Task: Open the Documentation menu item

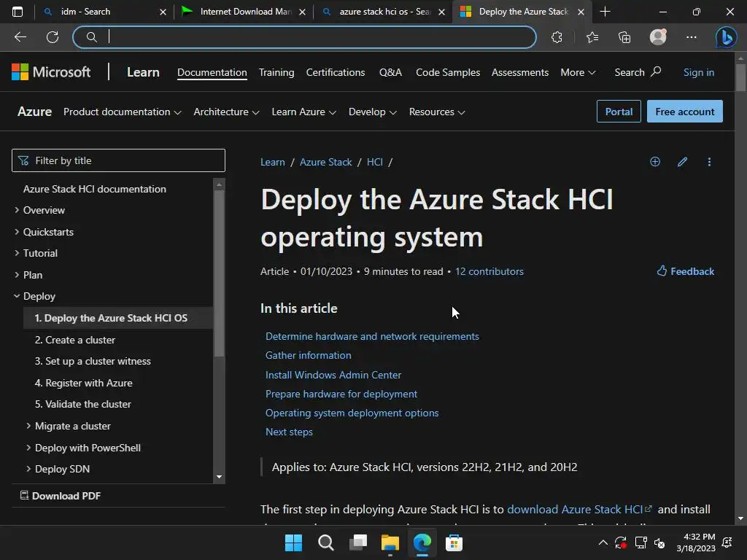Action: pyautogui.click(x=212, y=72)
